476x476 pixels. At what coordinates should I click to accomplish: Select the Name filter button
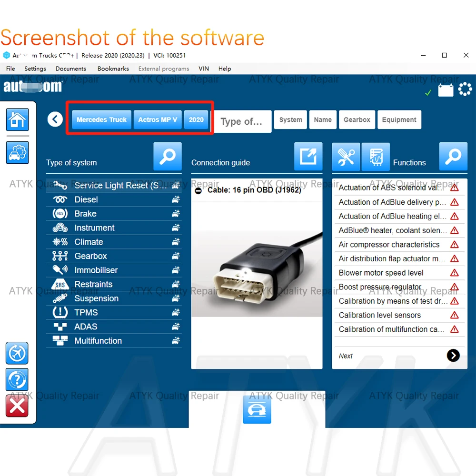(x=323, y=119)
